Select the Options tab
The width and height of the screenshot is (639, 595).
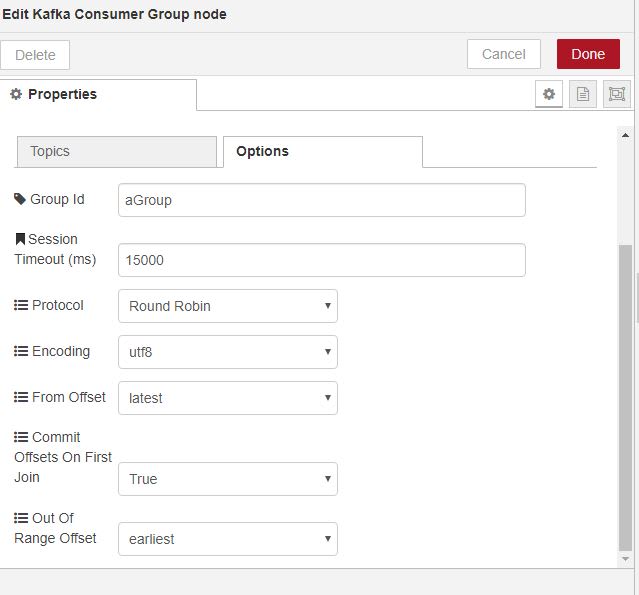pos(323,152)
